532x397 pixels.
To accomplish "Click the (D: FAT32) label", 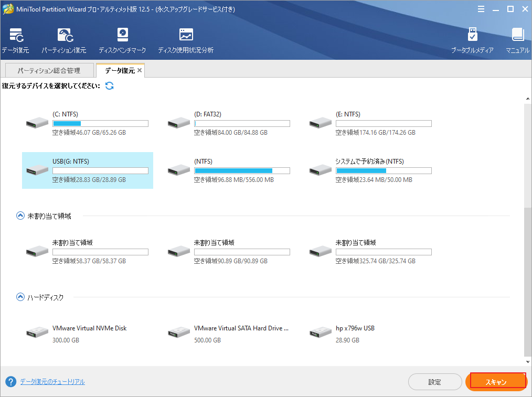I will click(x=208, y=114).
